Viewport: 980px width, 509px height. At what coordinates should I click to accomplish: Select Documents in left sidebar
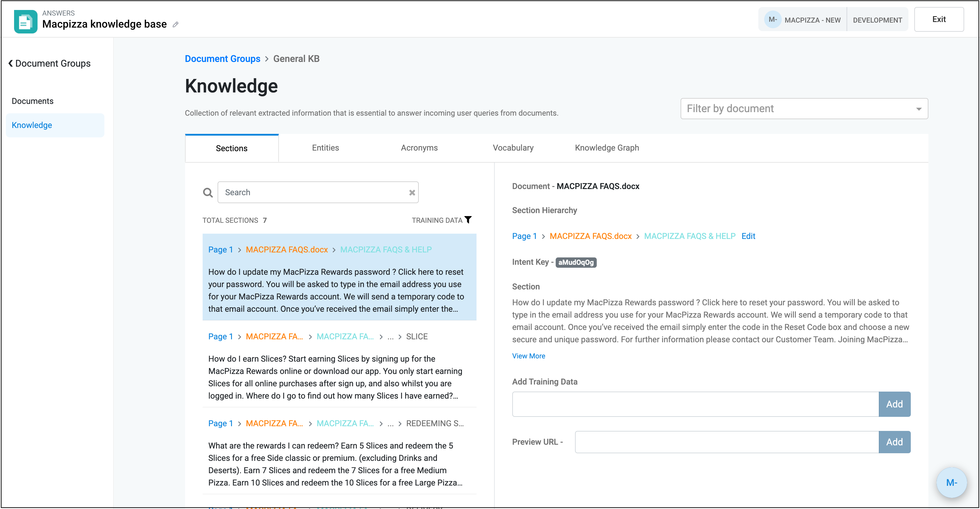click(x=33, y=101)
